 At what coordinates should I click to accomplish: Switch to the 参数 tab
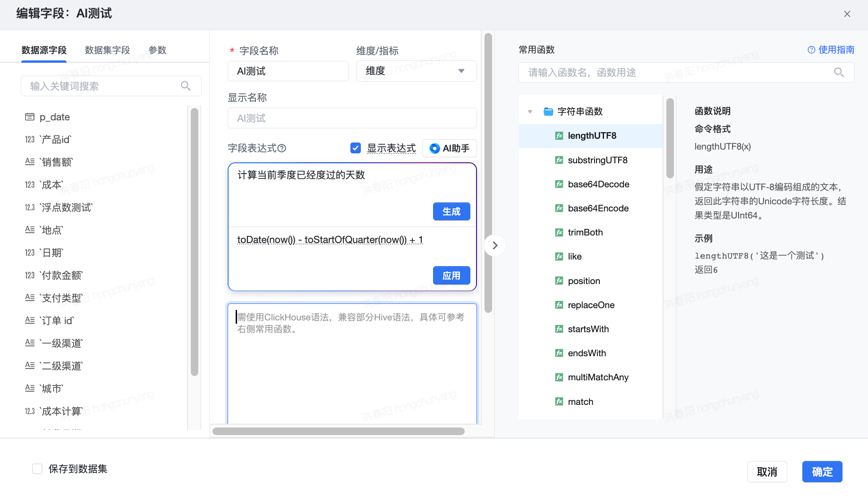157,50
